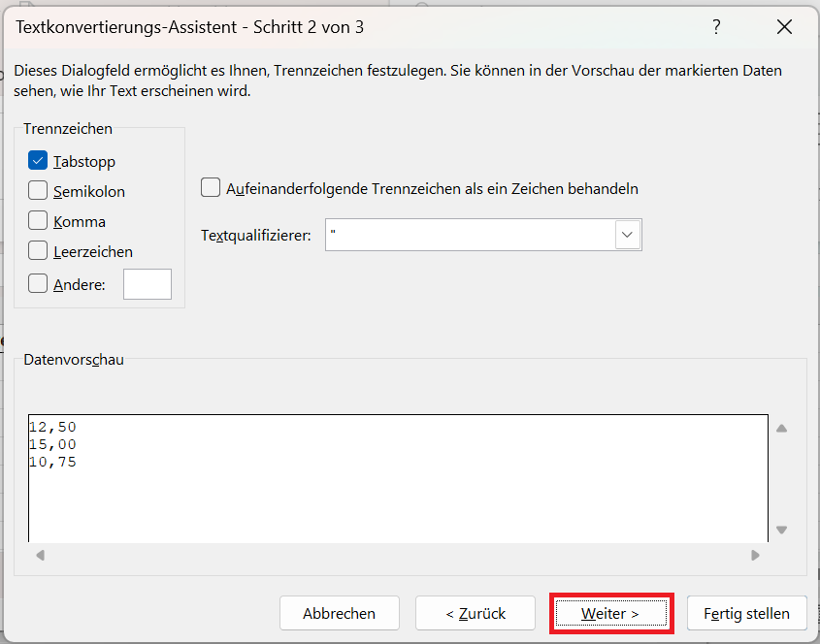Image resolution: width=820 pixels, height=644 pixels.
Task: Enable the Semikolon delimiter checkbox
Action: pos(38,191)
